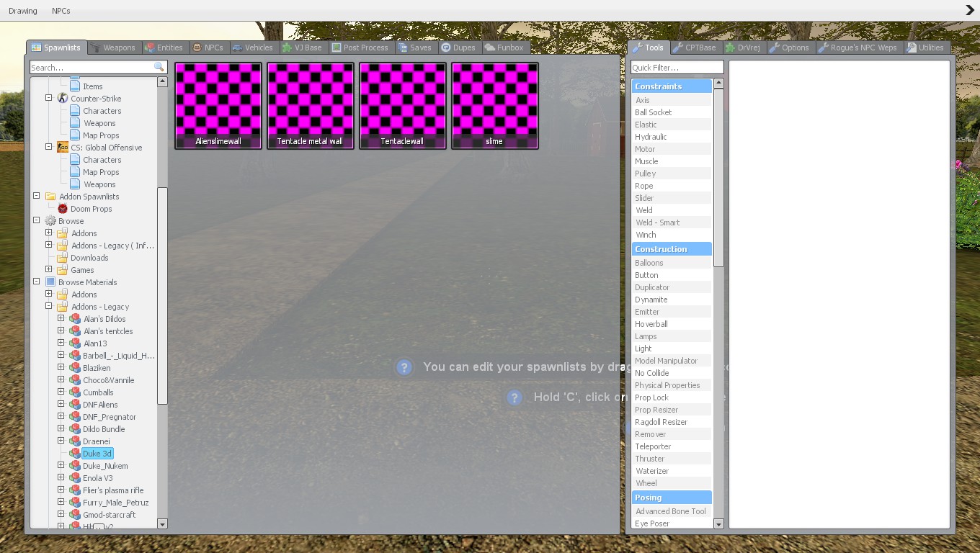Focus the Quick Filter field
The image size is (980, 553).
(677, 67)
